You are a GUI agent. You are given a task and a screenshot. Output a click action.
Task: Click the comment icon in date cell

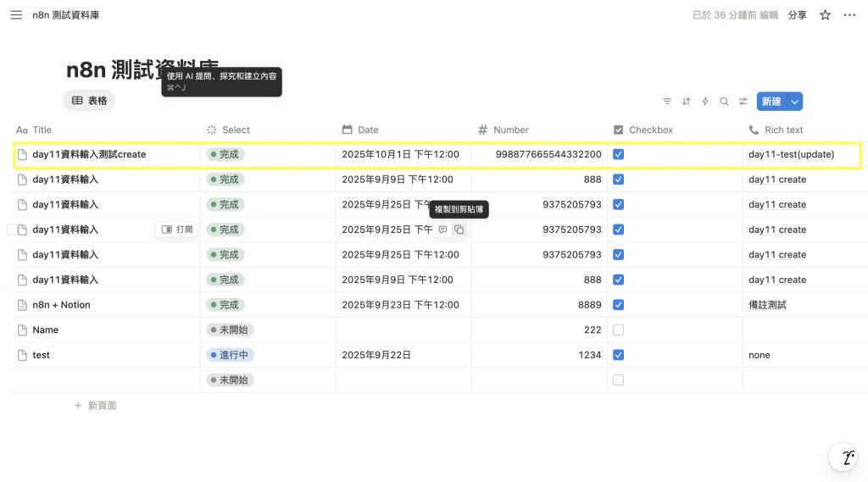click(442, 229)
